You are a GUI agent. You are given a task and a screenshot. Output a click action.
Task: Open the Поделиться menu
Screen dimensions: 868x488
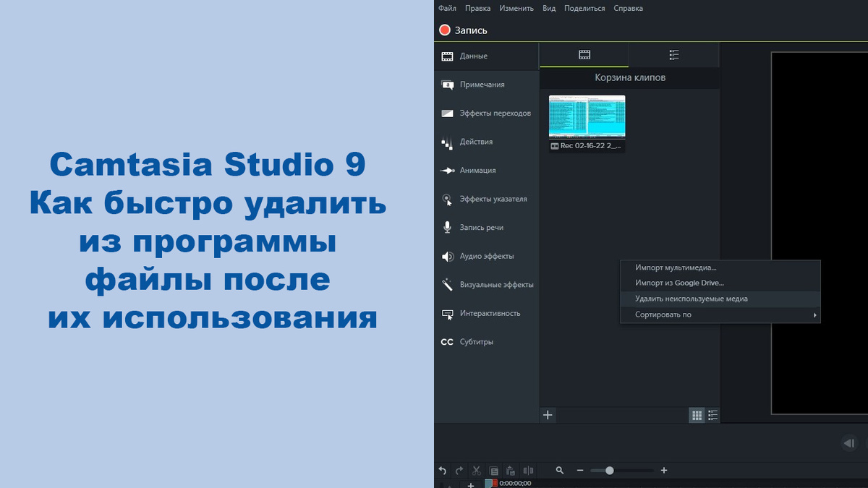click(x=584, y=9)
